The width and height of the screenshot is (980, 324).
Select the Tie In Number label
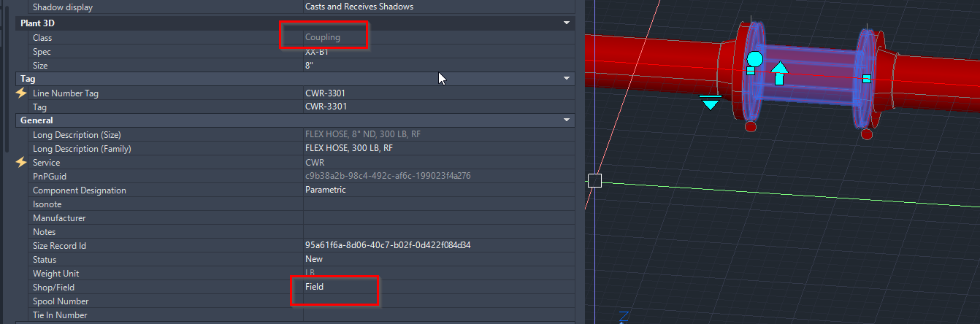pyautogui.click(x=60, y=315)
